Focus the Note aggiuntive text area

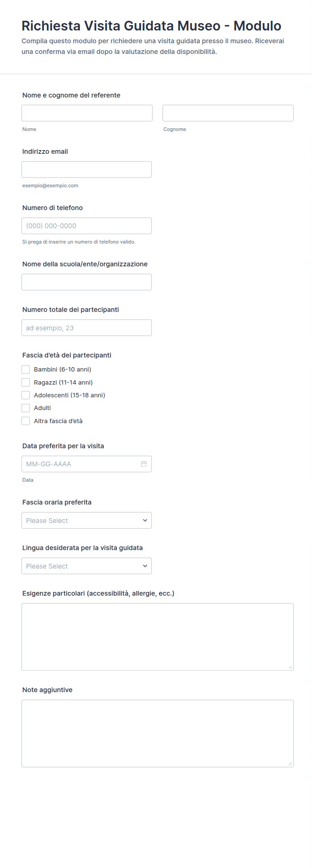(x=157, y=733)
